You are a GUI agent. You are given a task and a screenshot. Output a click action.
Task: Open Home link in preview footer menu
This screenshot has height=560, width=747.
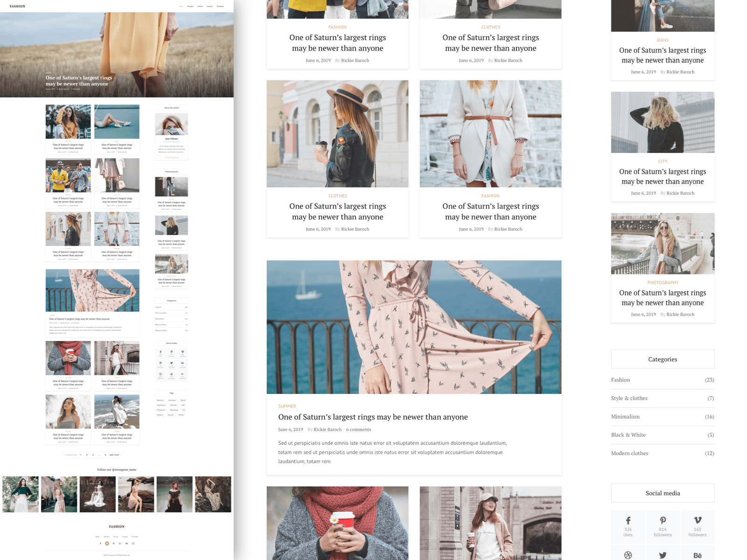click(x=98, y=537)
